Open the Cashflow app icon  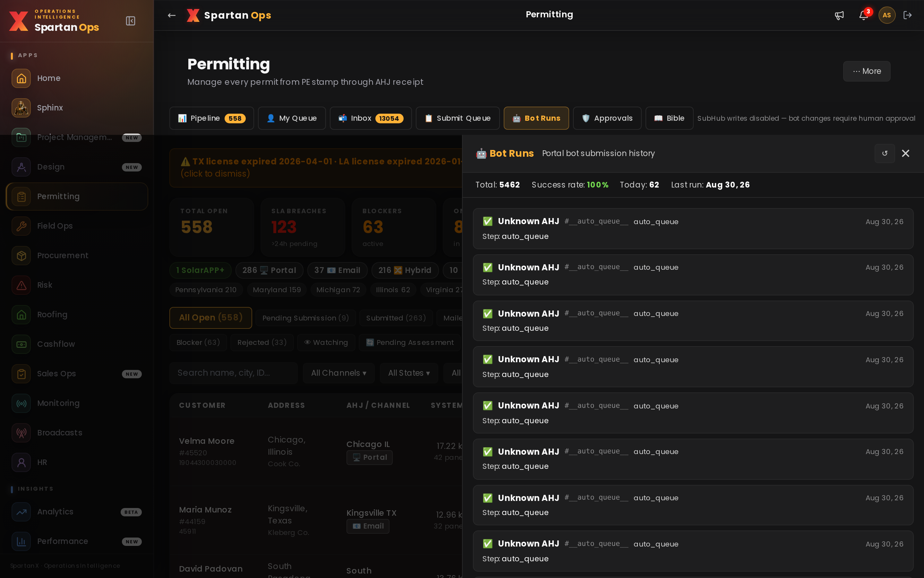[x=21, y=344]
